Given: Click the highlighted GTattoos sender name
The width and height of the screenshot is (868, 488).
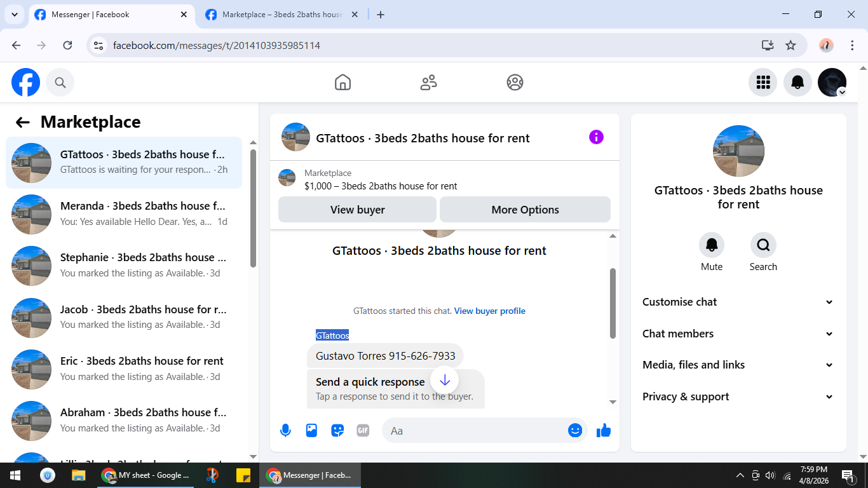Looking at the screenshot, I should 332,335.
